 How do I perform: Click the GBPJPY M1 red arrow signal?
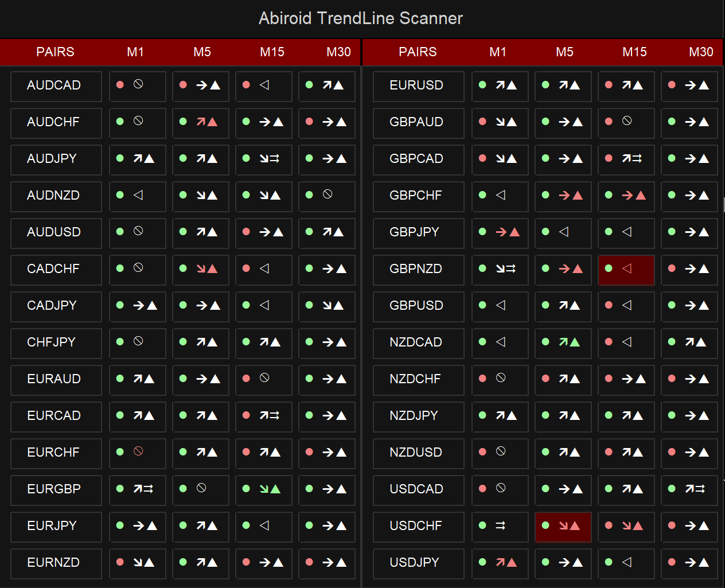508,232
